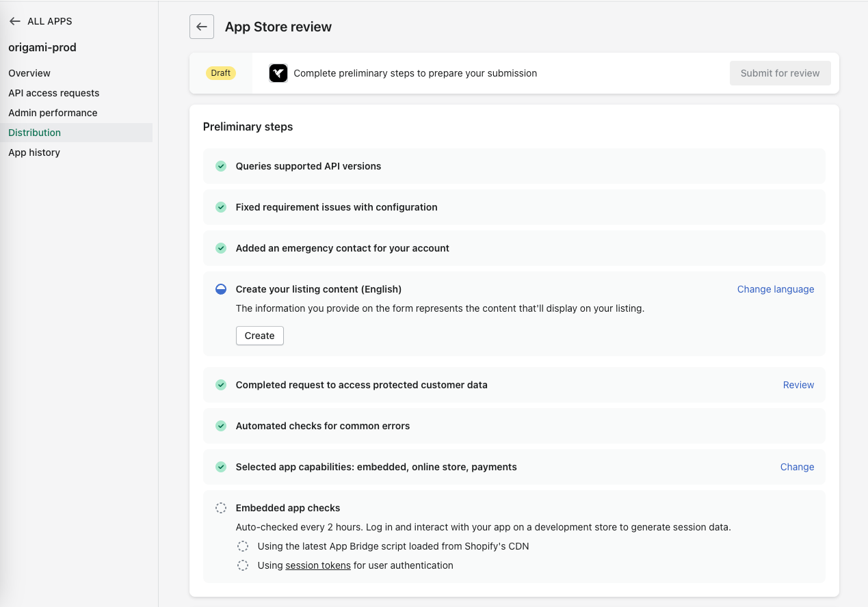Image resolution: width=868 pixels, height=607 pixels.
Task: Click green checkmark for Queries supported API versions
Action: point(221,166)
